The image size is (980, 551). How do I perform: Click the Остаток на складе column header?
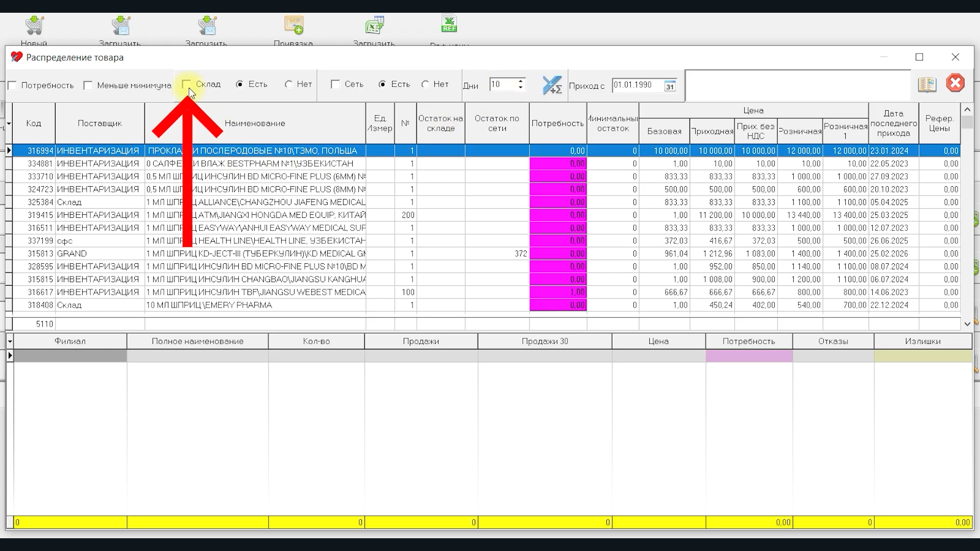pos(440,123)
